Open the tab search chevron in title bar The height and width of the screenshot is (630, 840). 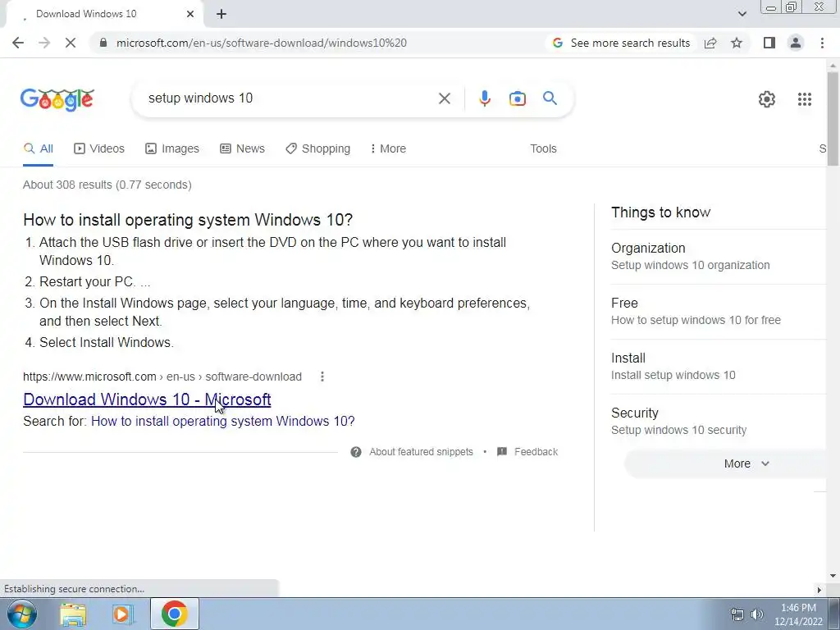[x=742, y=14]
